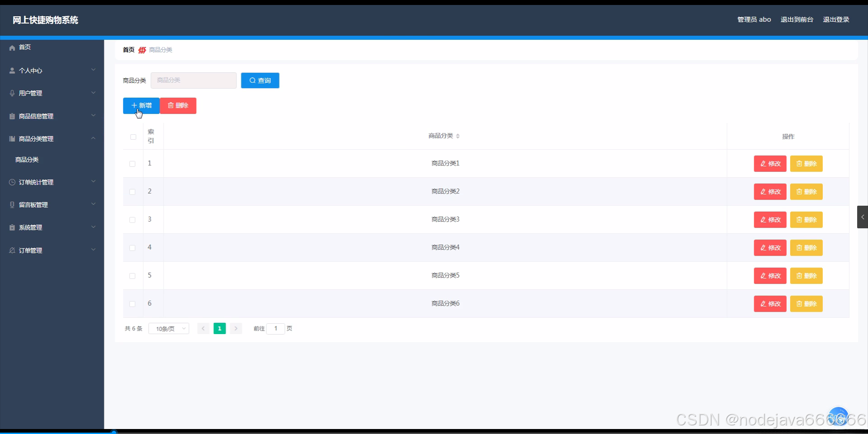Click the 索引 column header
This screenshot has width=868, height=434.
pos(151,136)
